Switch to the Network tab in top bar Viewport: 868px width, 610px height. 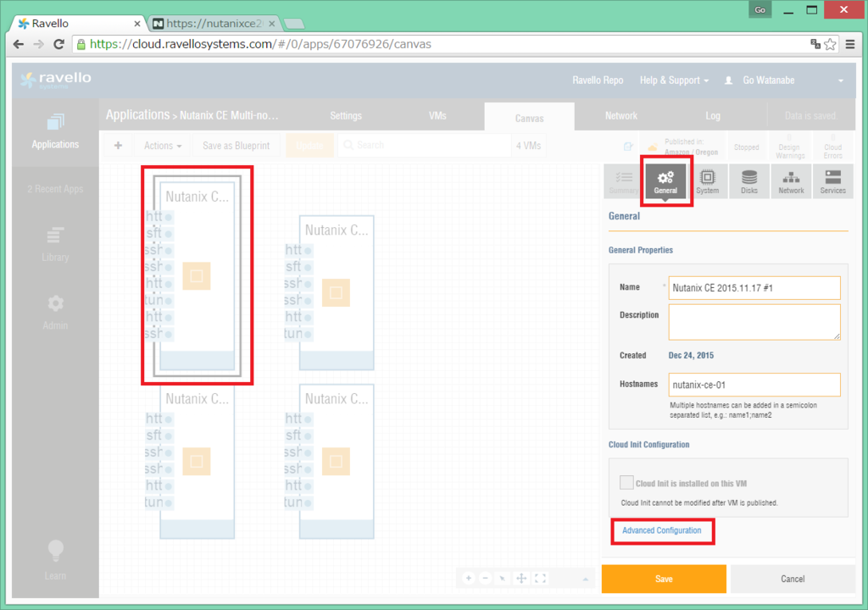pyautogui.click(x=621, y=116)
